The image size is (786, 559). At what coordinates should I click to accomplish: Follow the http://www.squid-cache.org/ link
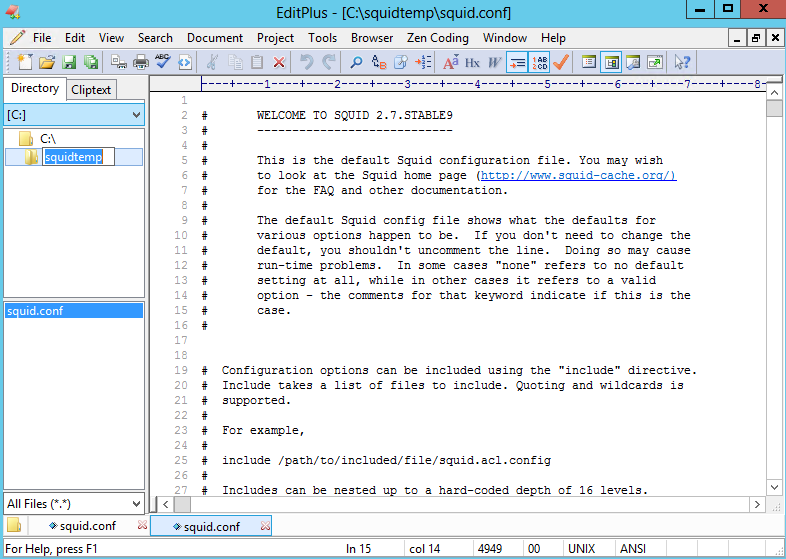[578, 175]
